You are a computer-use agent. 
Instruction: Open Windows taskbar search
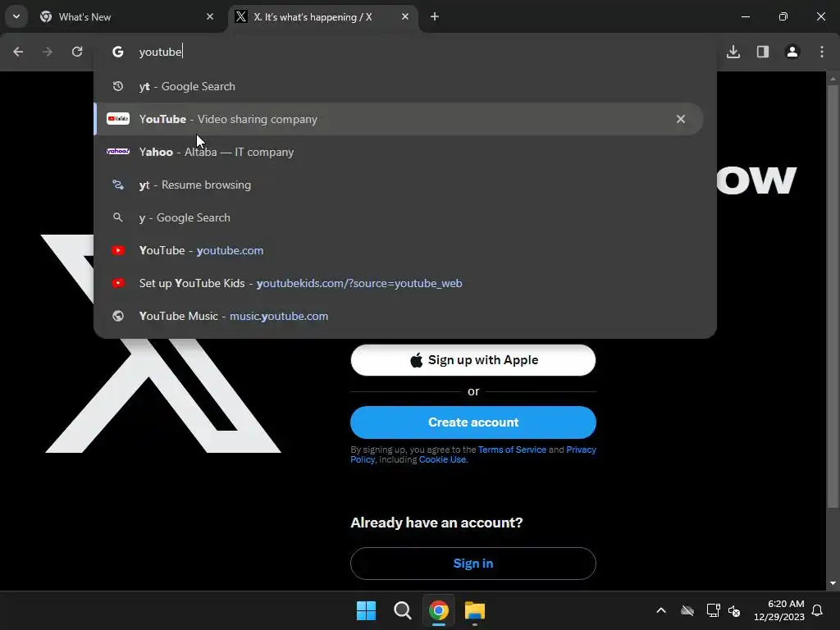click(402, 610)
